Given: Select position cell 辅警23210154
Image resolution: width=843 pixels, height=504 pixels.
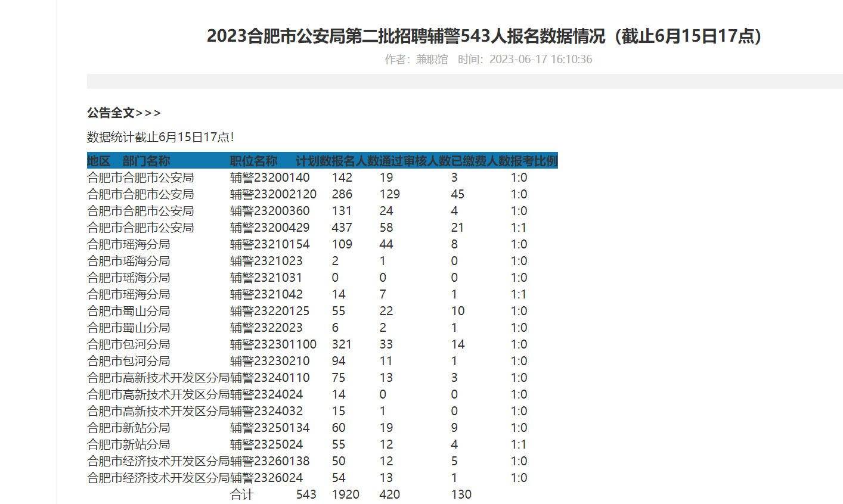Looking at the screenshot, I should [270, 244].
